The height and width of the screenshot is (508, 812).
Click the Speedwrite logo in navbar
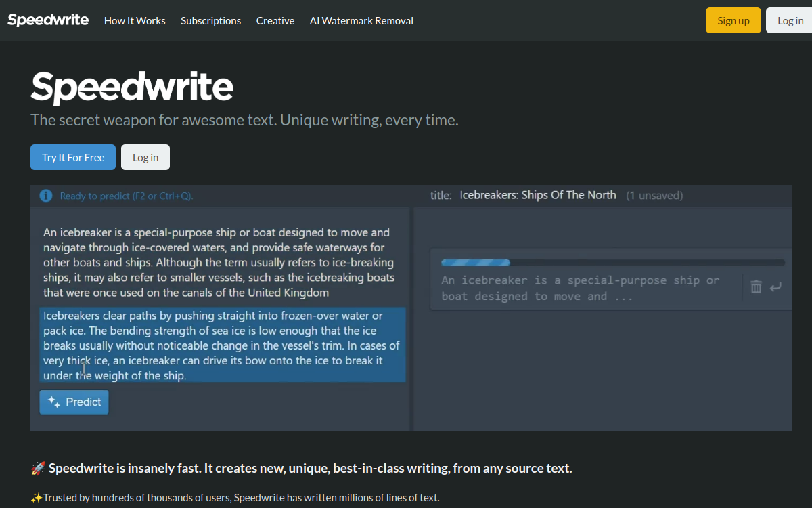(x=48, y=20)
